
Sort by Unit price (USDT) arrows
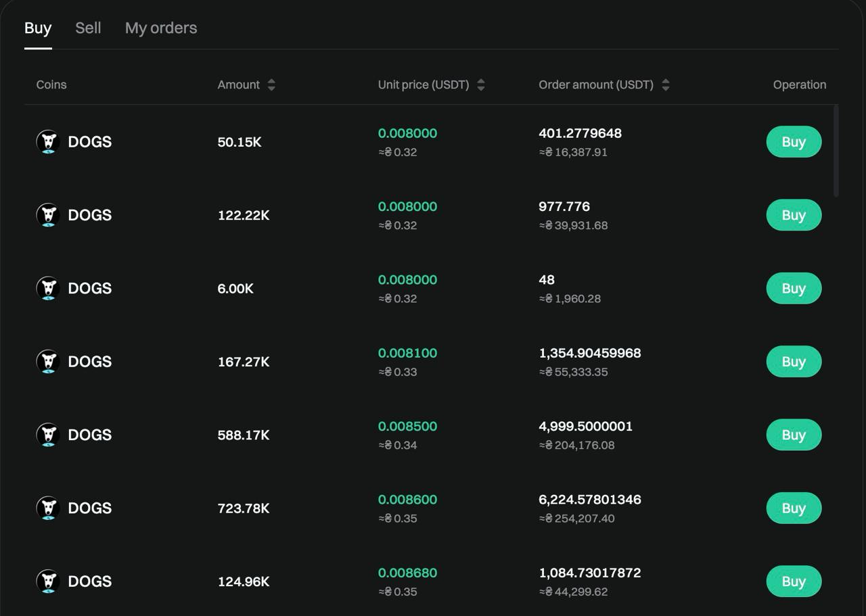(x=481, y=85)
